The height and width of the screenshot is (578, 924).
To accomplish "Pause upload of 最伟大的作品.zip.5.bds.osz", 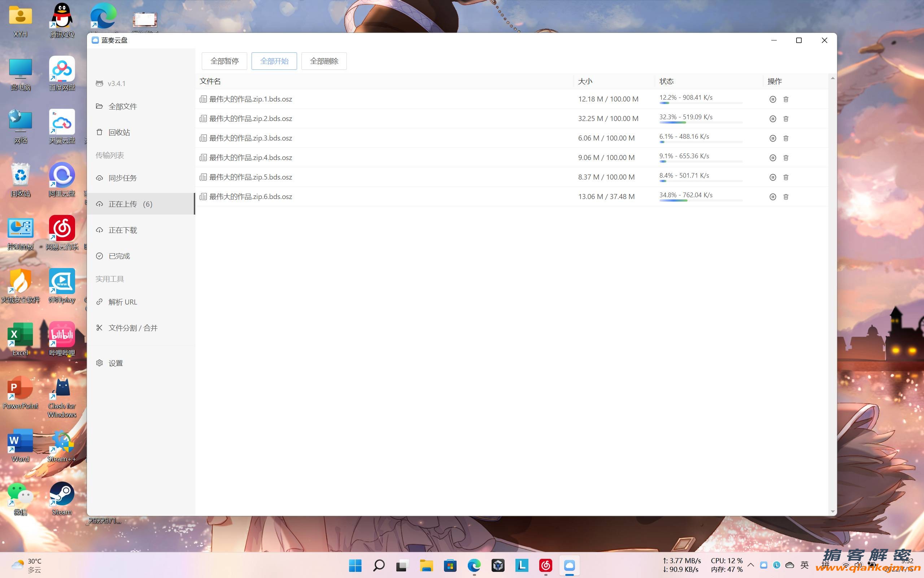I will [772, 177].
